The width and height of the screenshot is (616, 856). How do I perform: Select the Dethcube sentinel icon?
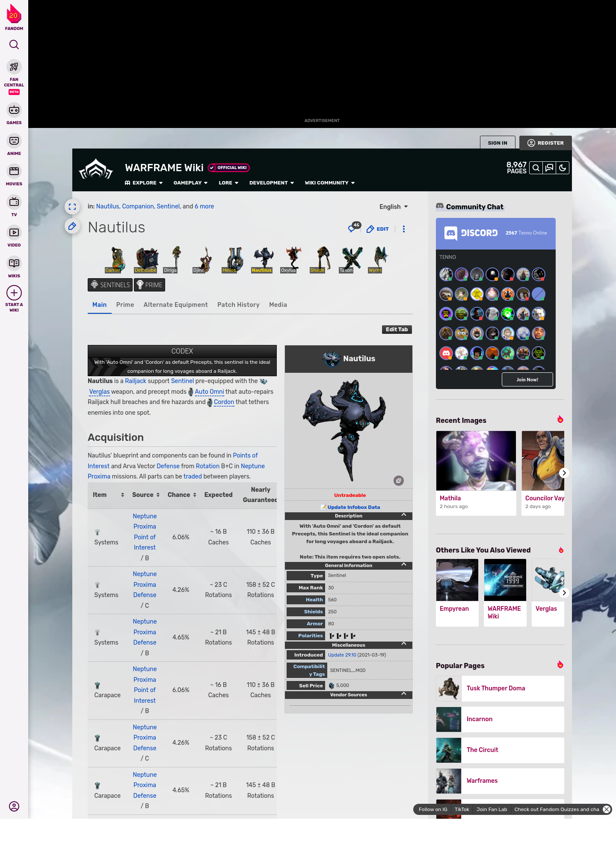(x=146, y=260)
